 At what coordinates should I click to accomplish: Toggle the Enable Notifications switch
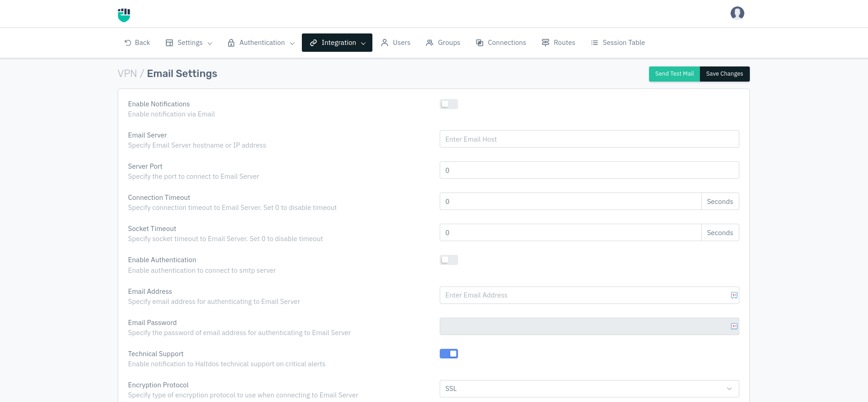[x=449, y=104]
